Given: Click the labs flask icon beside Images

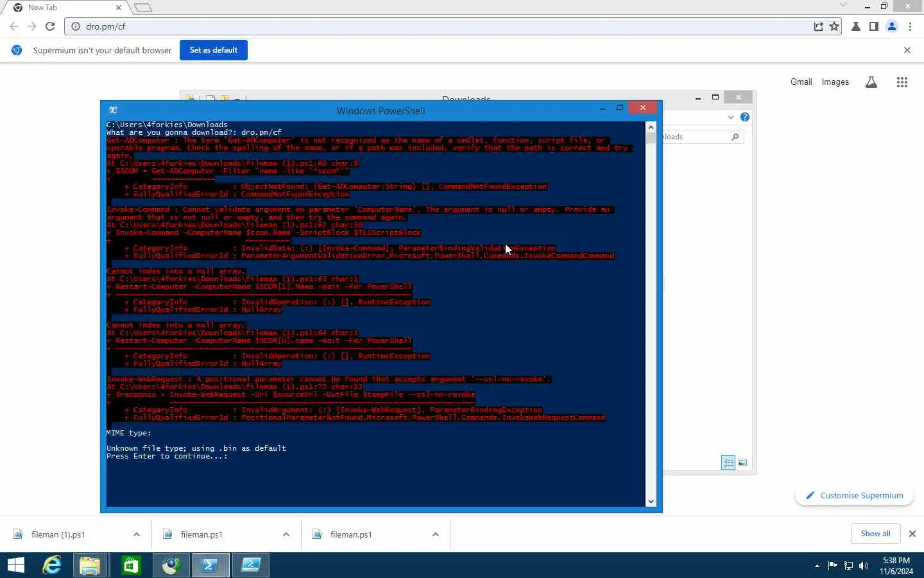Looking at the screenshot, I should 871,82.
